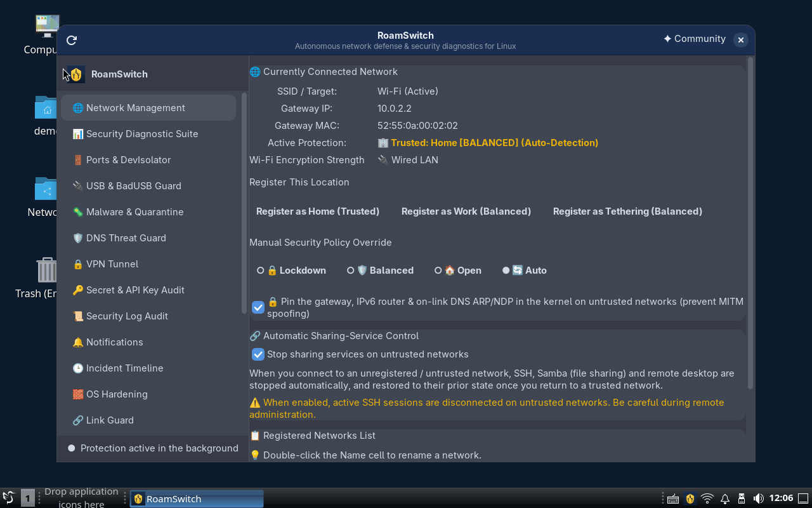812x508 pixels.
Task: Click Register as Work (Balanced)
Action: click(466, 211)
